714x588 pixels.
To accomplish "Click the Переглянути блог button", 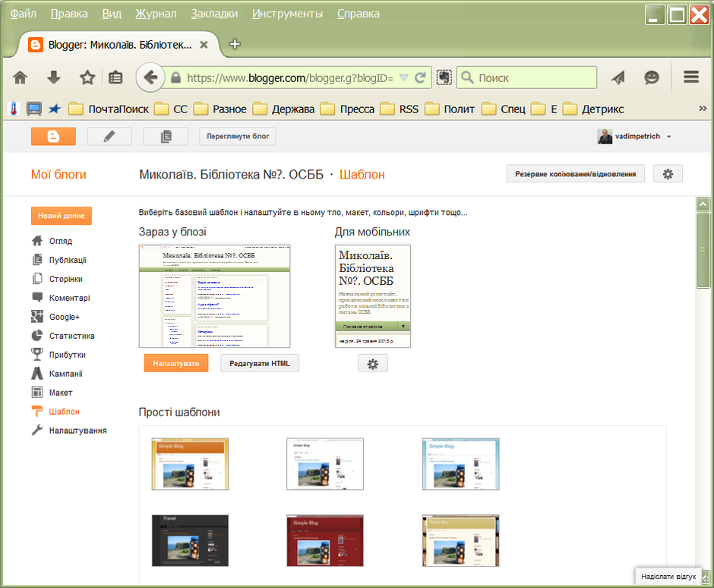I will pos(238,136).
